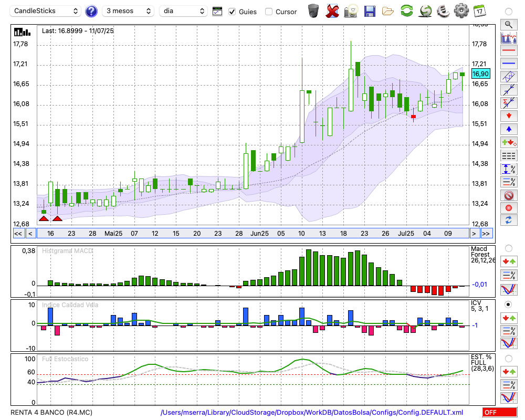Image resolution: width=525 pixels, height=420 pixels.
Task: Open the calendar icon showing 17
Action: pos(479,11)
